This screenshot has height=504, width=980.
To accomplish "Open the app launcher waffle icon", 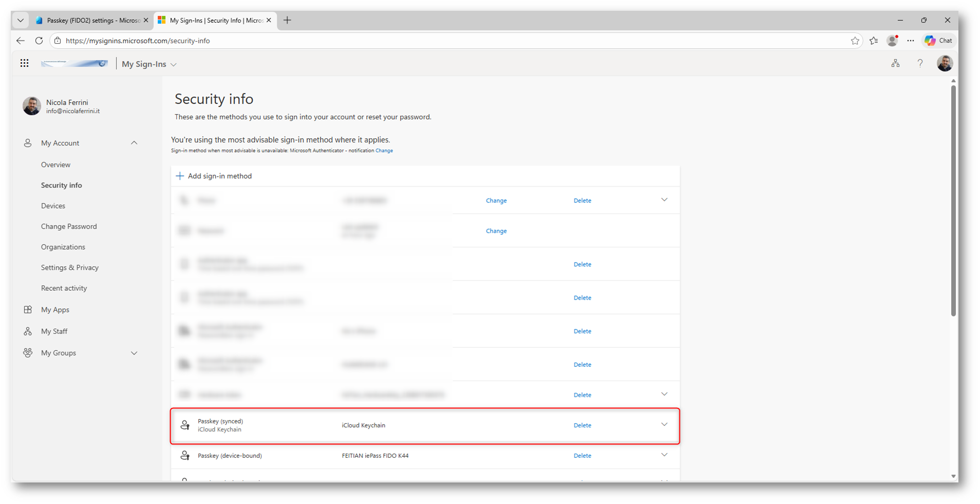I will 24,63.
